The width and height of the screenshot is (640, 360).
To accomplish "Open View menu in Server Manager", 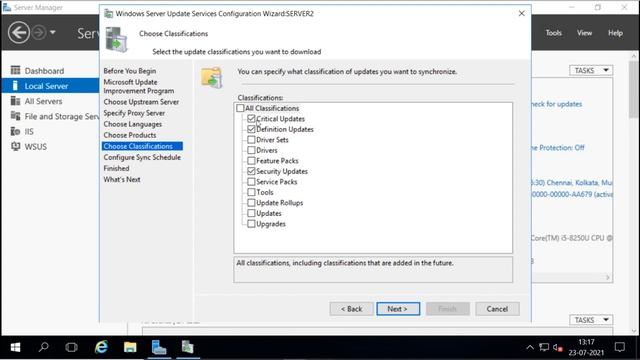I will click(x=584, y=33).
